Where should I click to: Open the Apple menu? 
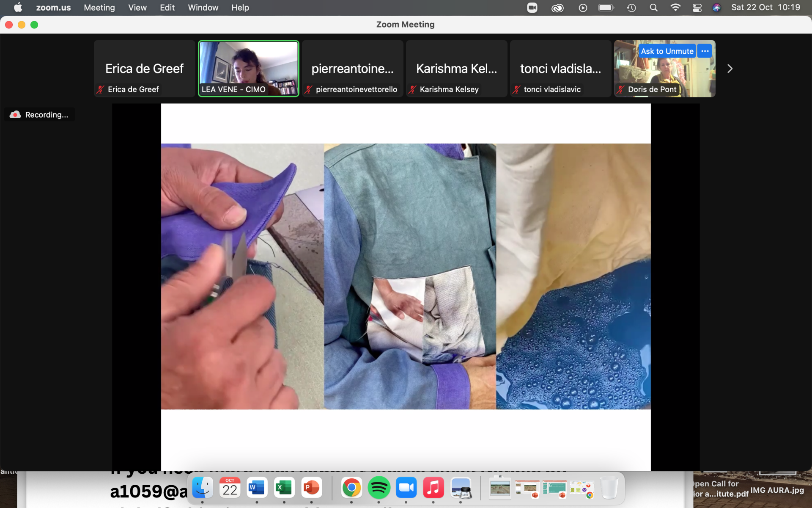click(18, 8)
